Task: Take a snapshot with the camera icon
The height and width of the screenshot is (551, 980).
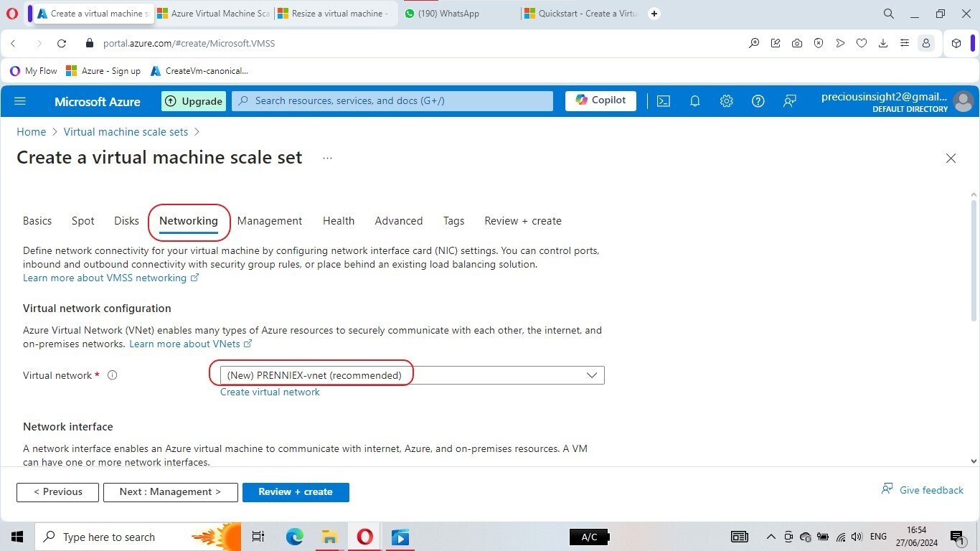Action: [797, 43]
